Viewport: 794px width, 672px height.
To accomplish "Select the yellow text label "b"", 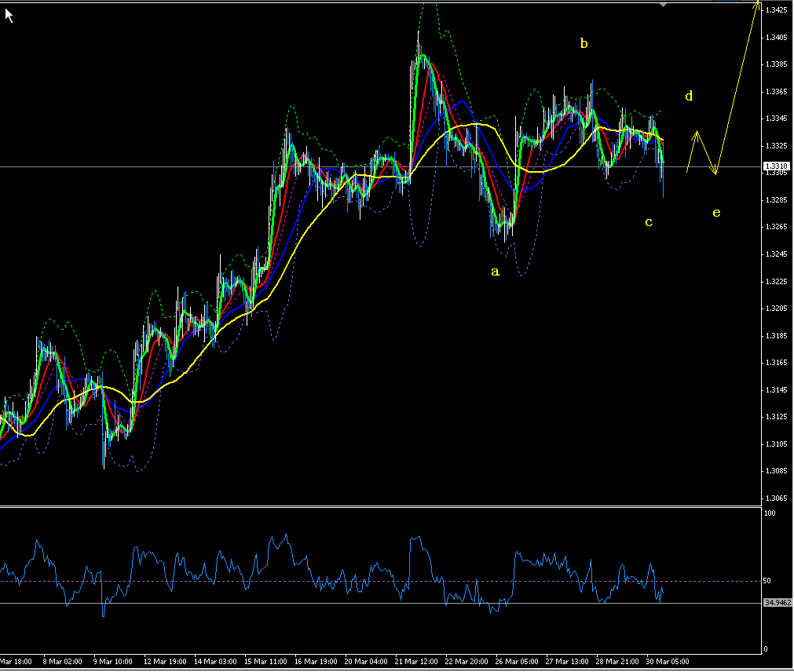I will coord(584,44).
